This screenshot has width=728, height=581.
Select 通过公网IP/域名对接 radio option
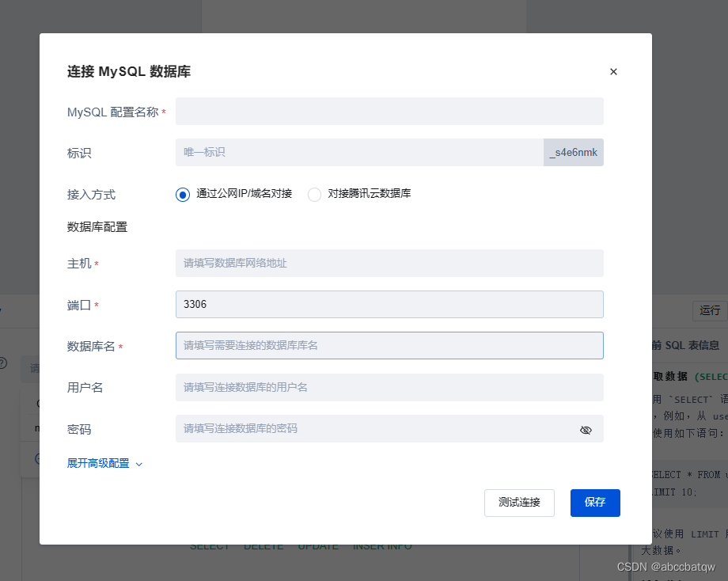[x=183, y=195]
